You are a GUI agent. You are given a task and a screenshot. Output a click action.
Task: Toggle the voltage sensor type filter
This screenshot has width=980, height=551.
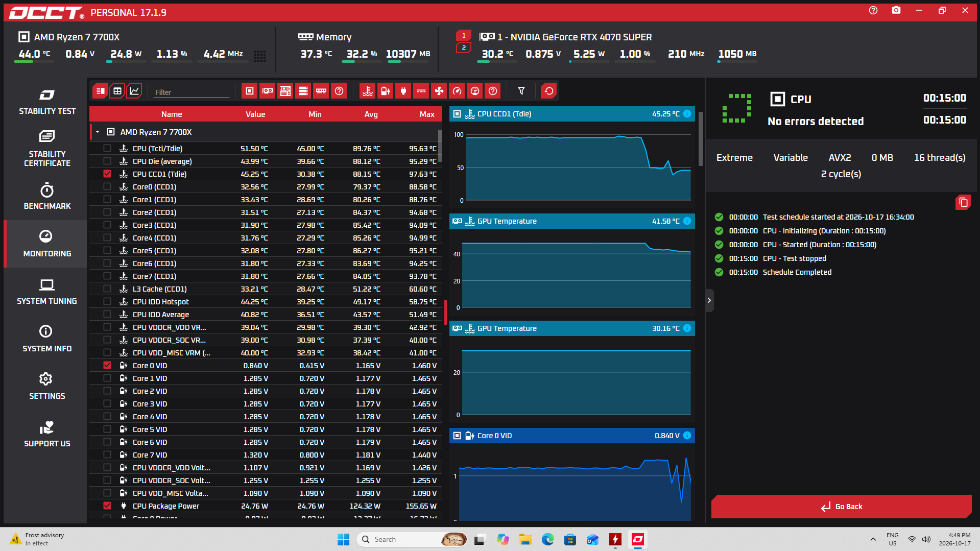pos(386,91)
